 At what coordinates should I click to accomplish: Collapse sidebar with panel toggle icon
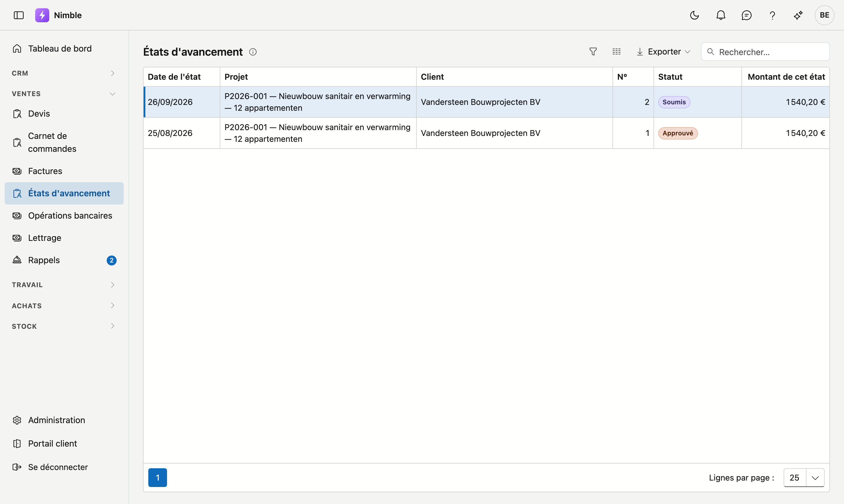click(19, 15)
